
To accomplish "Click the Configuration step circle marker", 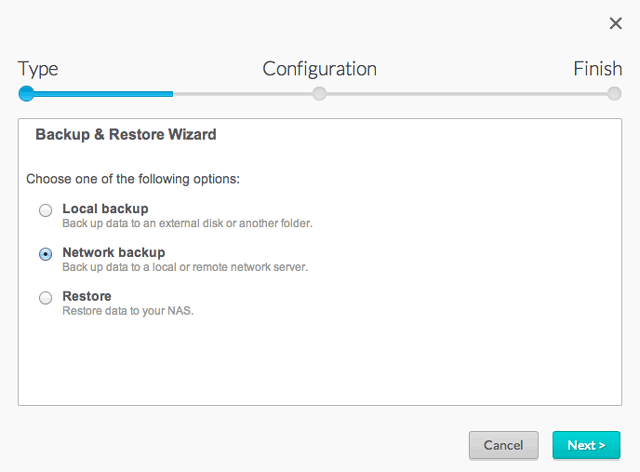I will [x=319, y=93].
